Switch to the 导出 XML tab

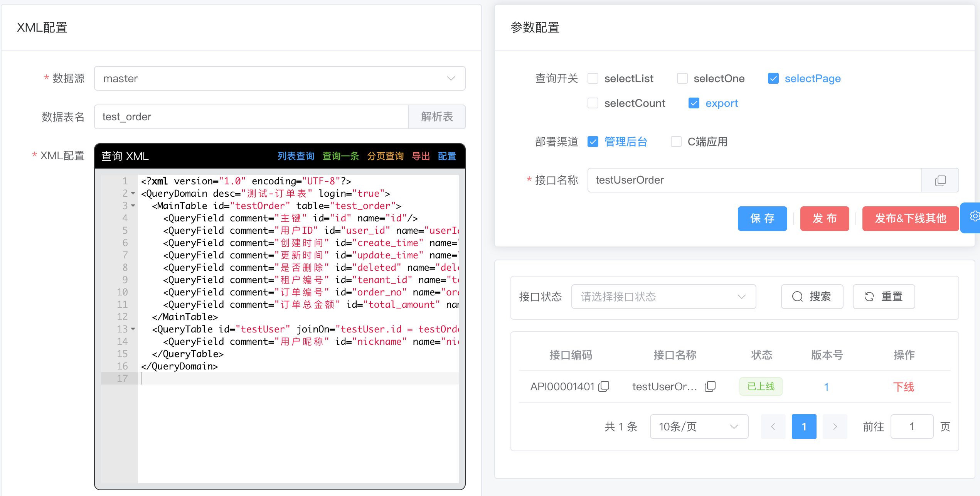(421, 156)
